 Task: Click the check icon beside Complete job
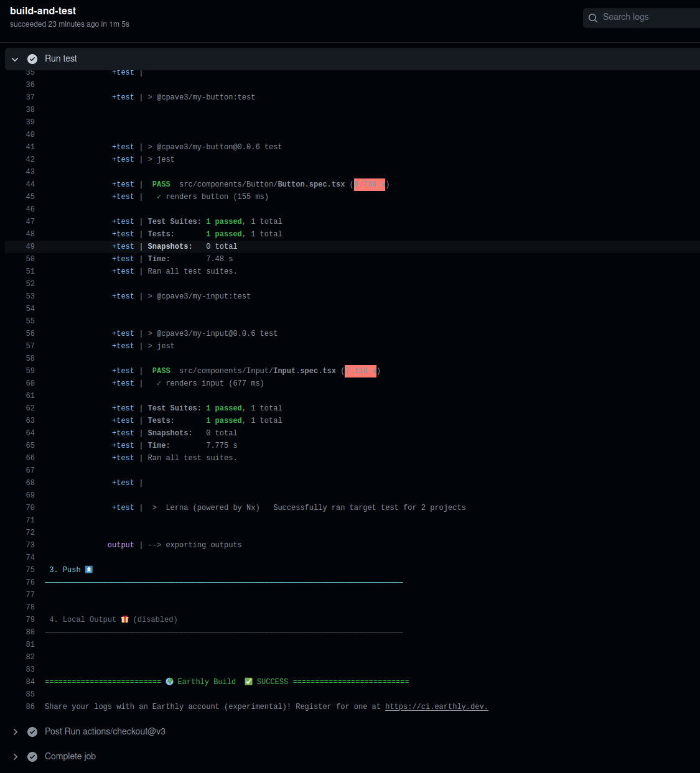[32, 757]
